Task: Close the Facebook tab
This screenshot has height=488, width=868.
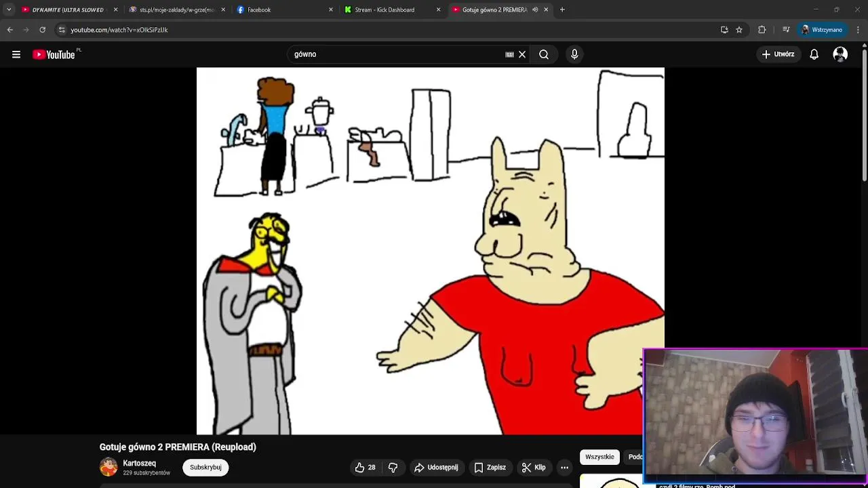Action: [x=331, y=9]
